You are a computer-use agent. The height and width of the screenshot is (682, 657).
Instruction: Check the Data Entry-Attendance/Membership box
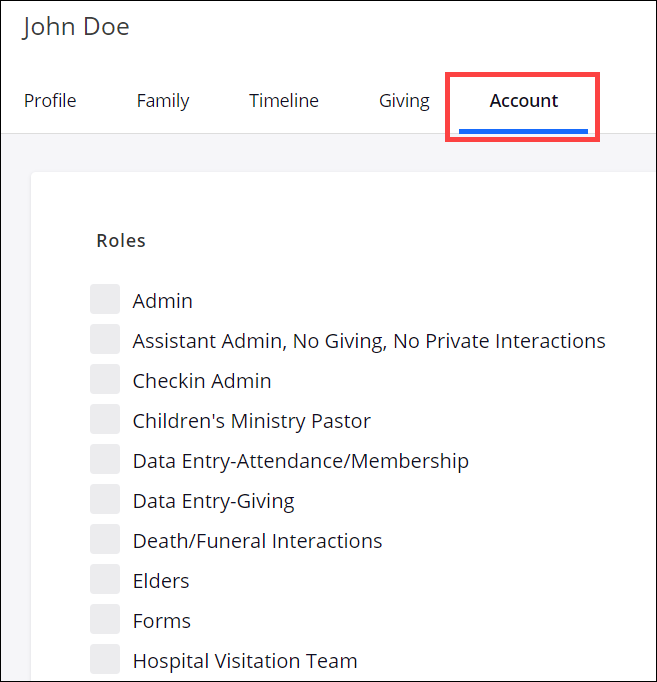[105, 460]
